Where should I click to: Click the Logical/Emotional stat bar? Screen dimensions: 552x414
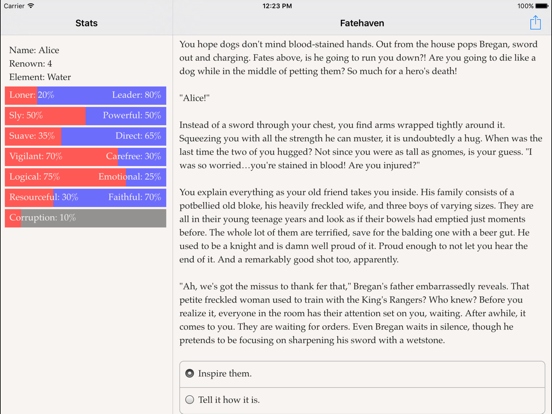coord(86,177)
